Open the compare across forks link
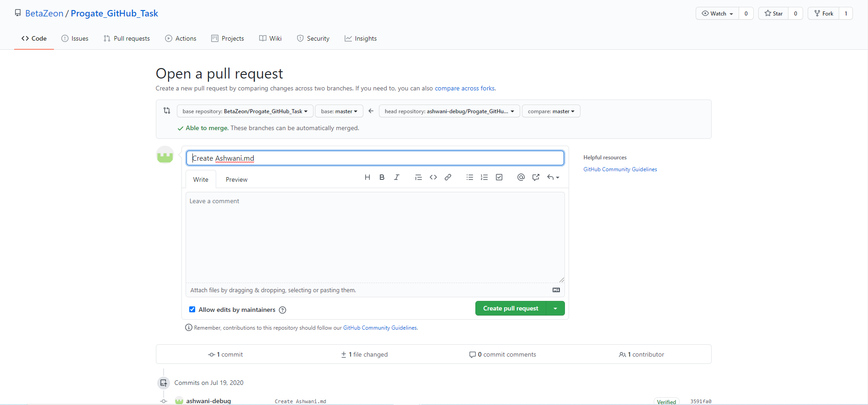This screenshot has width=868, height=405. [x=464, y=89]
